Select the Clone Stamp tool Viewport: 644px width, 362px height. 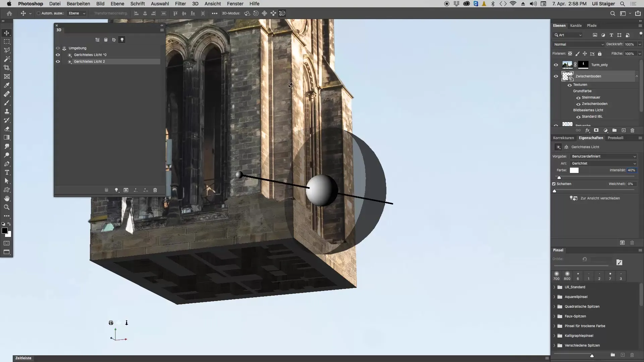coord(7,111)
